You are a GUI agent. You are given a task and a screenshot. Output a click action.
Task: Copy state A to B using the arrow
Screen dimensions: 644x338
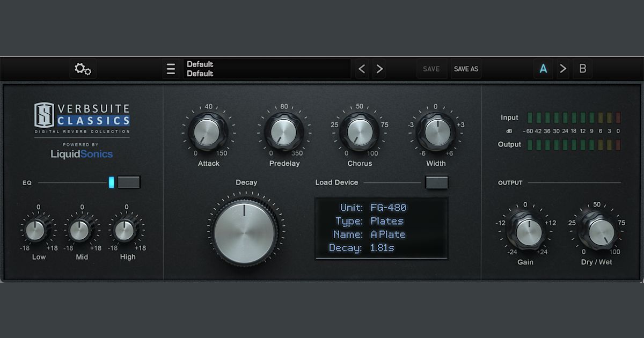click(563, 69)
